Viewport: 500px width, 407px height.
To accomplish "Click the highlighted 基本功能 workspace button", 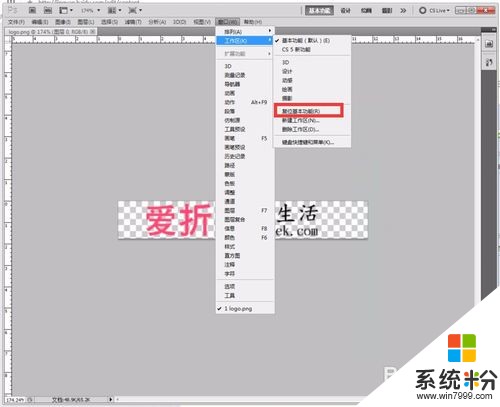I will pos(320,10).
